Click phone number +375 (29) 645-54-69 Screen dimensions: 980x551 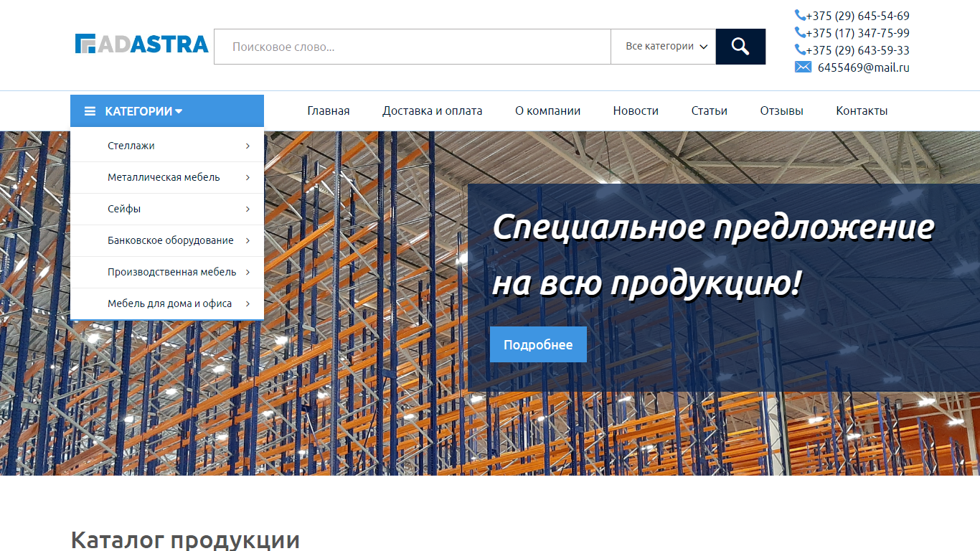pos(857,16)
